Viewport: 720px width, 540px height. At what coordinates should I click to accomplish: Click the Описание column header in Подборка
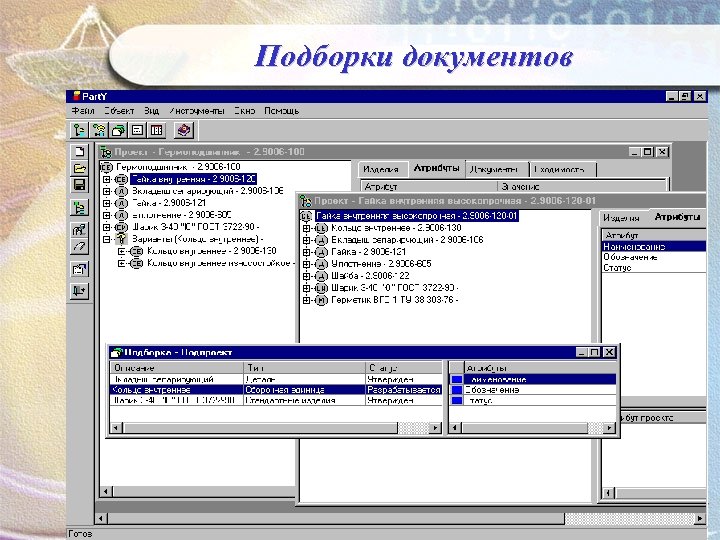(x=177, y=368)
